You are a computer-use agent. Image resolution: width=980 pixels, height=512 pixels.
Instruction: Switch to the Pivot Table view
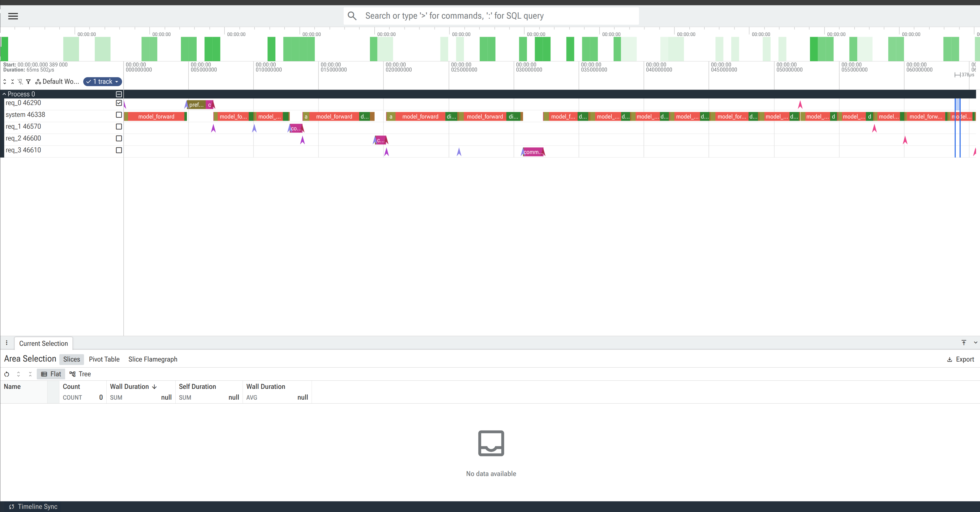click(x=104, y=359)
